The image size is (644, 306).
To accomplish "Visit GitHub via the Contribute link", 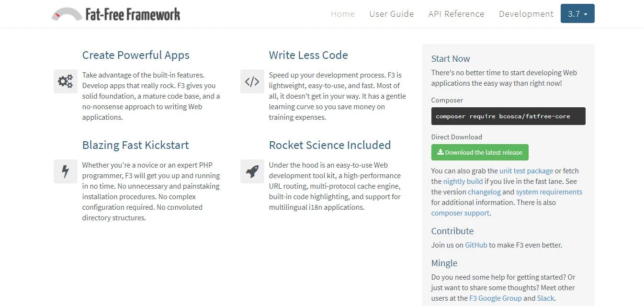I will click(x=475, y=245).
